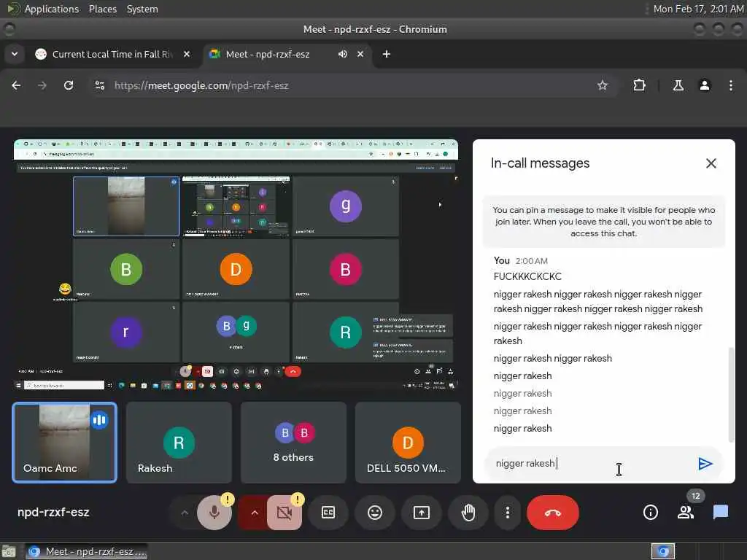Toggle the chat panel icon
This screenshot has width=747, height=560.
pyautogui.click(x=720, y=513)
